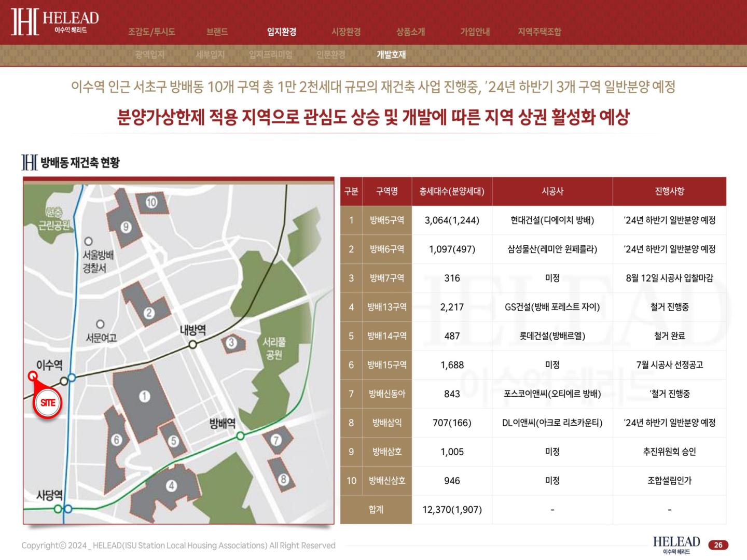This screenshot has width=747, height=560.
Task: Click the 철거 완료 status cell
Action: 670,336
